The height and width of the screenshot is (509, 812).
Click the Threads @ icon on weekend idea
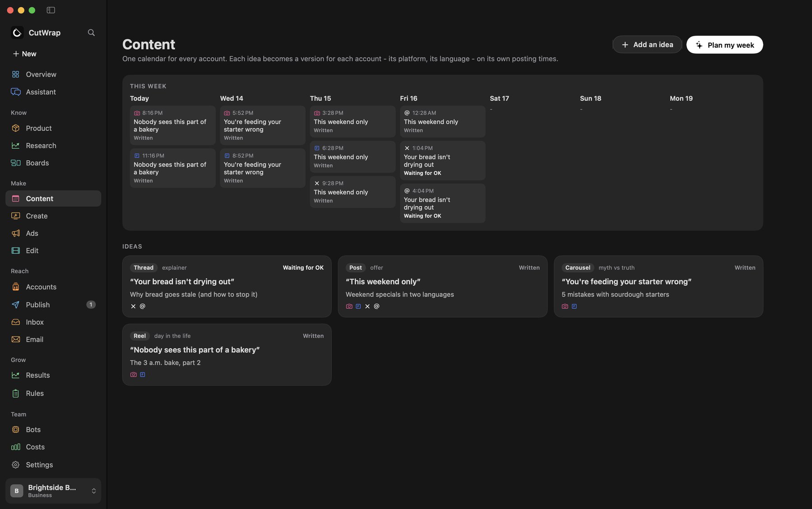point(377,306)
